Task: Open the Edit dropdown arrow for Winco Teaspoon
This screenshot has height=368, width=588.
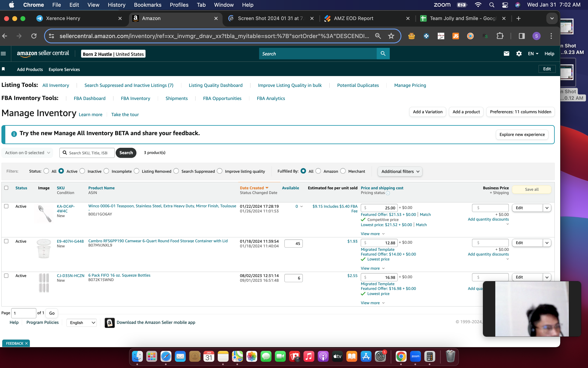Action: pos(547,208)
